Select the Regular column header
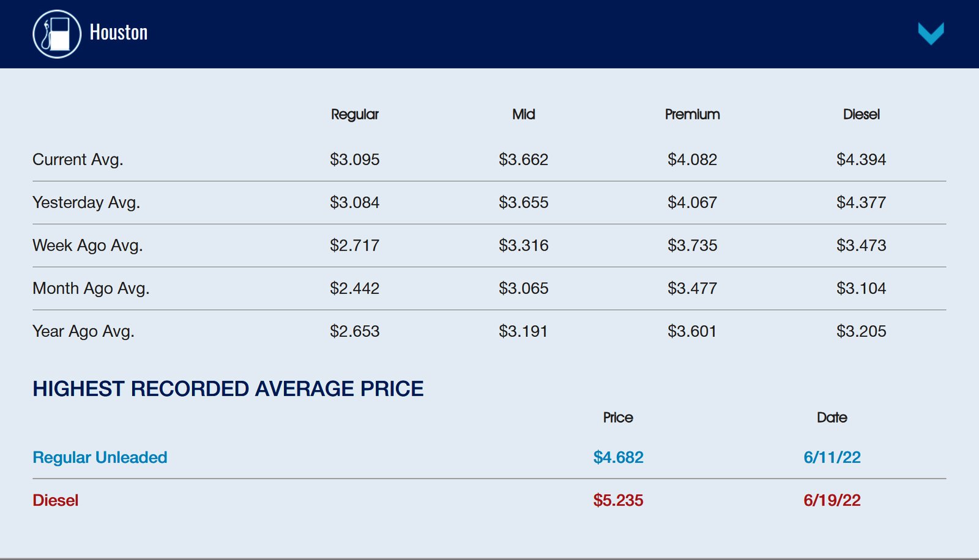Image resolution: width=979 pixels, height=560 pixels. click(x=354, y=114)
